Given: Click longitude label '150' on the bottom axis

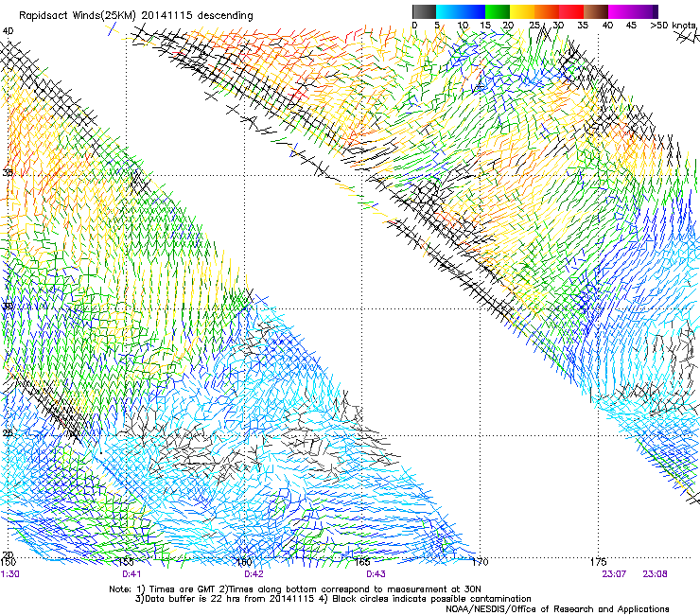Looking at the screenshot, I should (x=8, y=562).
